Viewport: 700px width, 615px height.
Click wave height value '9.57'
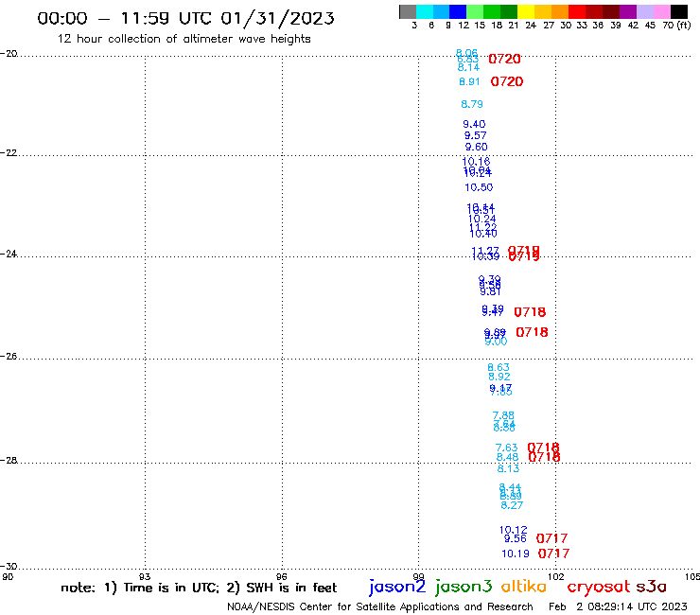(476, 135)
